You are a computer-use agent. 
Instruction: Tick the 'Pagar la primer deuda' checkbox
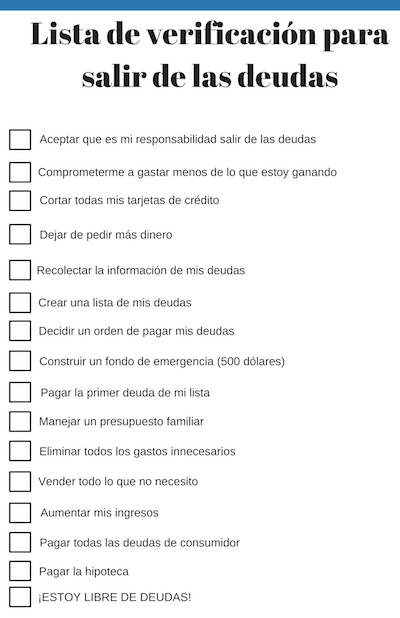pyautogui.click(x=20, y=392)
